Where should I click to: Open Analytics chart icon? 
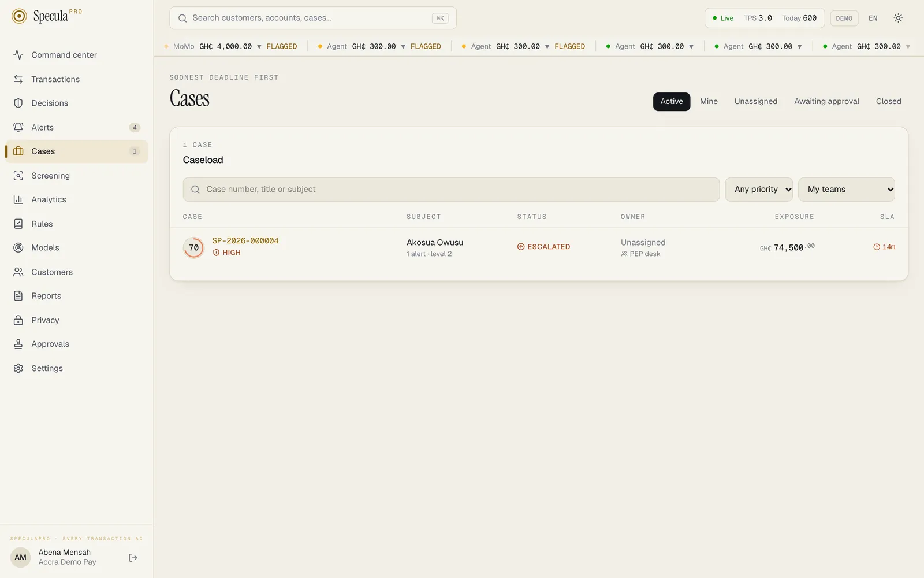pyautogui.click(x=18, y=199)
